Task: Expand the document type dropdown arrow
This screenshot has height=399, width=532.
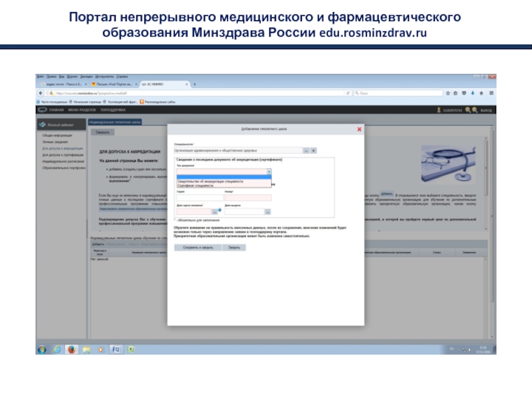Action: coord(269,172)
